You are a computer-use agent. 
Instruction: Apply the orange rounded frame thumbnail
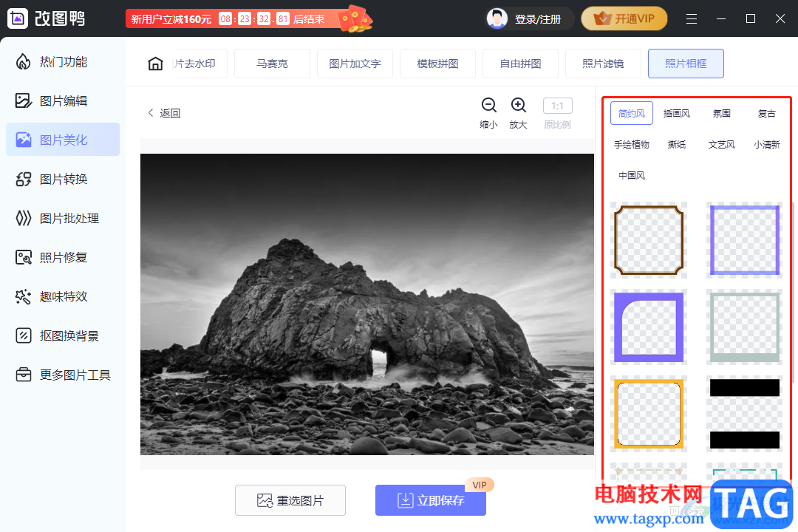[649, 413]
